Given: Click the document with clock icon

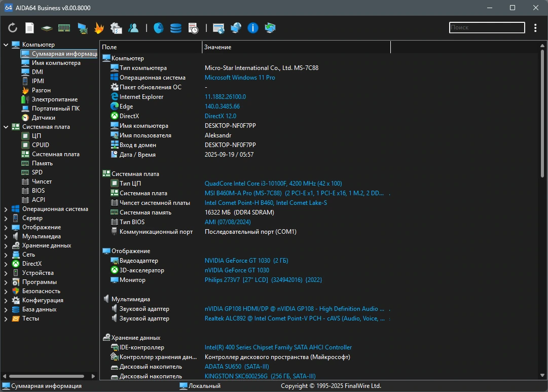Looking at the screenshot, I should pyautogui.click(x=193, y=28).
